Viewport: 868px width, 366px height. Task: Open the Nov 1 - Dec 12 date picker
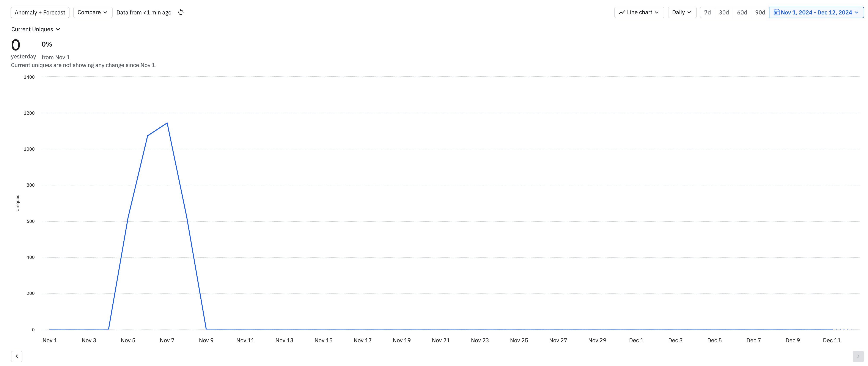click(x=816, y=13)
